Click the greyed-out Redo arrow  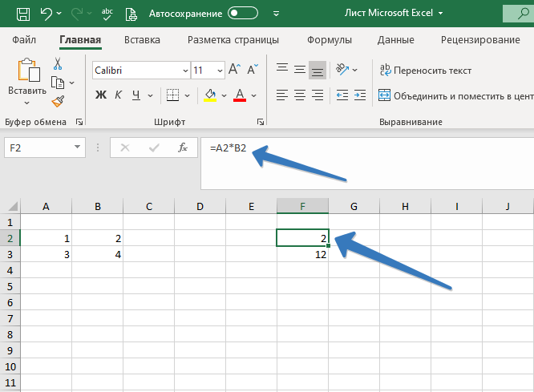pyautogui.click(x=77, y=14)
